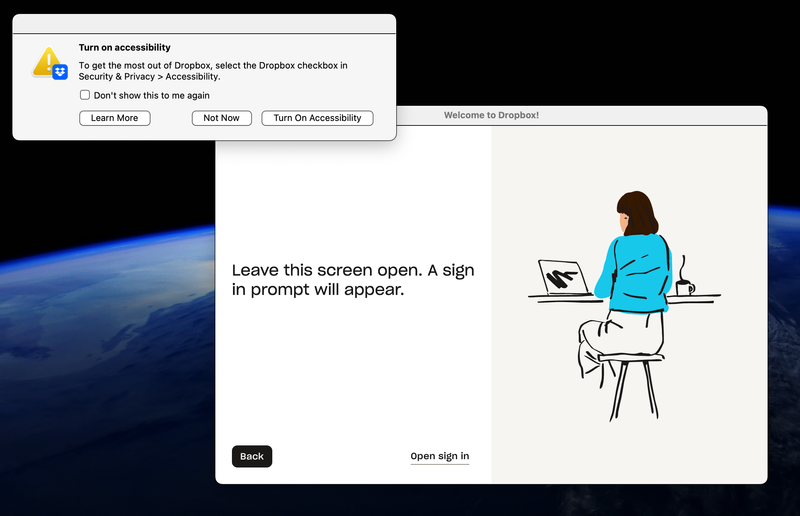Open sign in link in Dropbox window
The width and height of the screenshot is (800, 516).
440,456
